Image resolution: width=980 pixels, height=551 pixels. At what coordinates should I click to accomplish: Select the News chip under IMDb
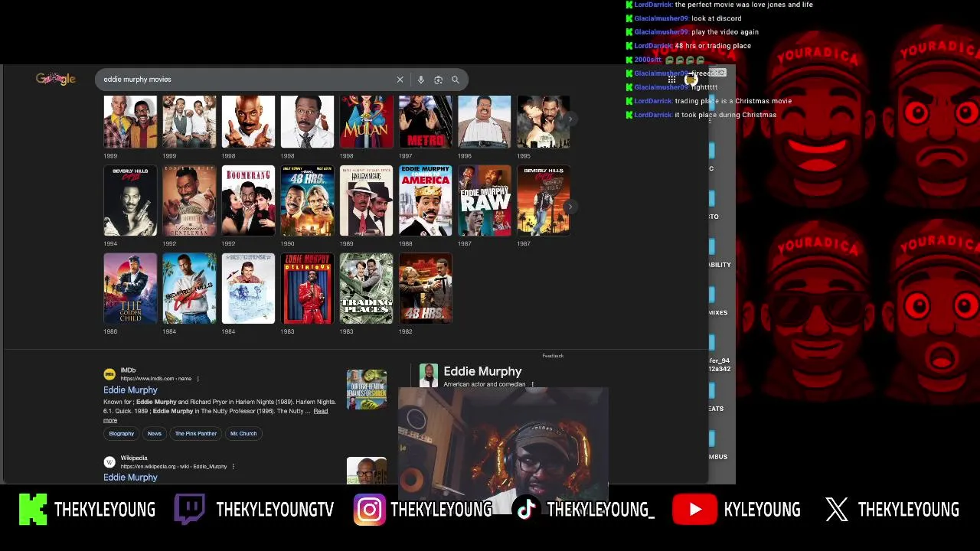(x=155, y=434)
